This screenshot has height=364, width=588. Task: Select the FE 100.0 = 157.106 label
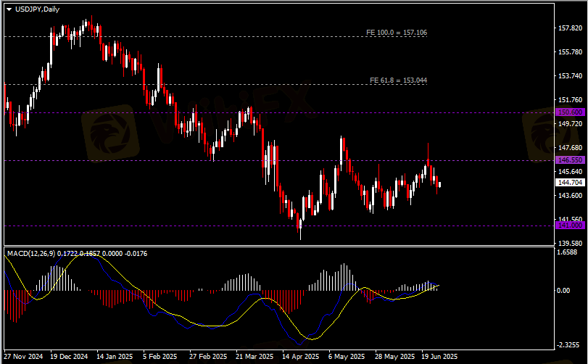click(x=397, y=33)
